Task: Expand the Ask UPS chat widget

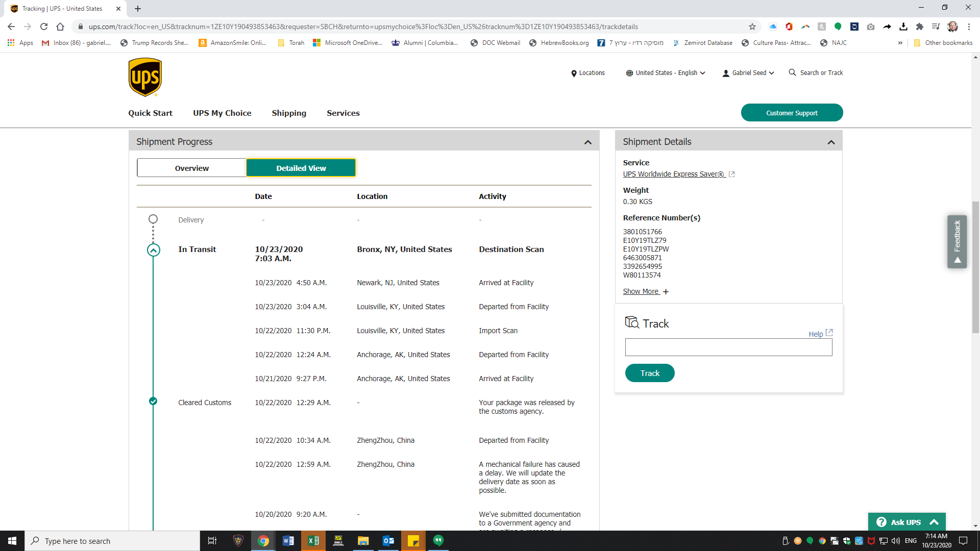Action: [x=907, y=522]
